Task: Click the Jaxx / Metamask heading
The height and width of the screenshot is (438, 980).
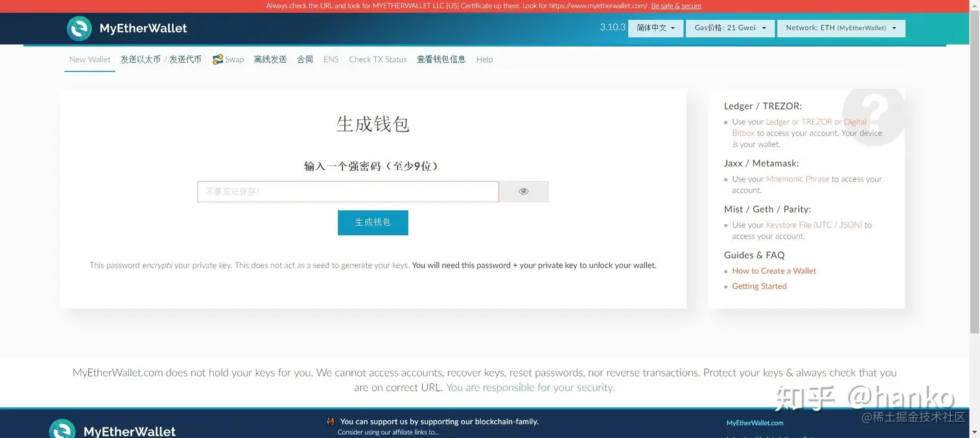Action: click(762, 163)
